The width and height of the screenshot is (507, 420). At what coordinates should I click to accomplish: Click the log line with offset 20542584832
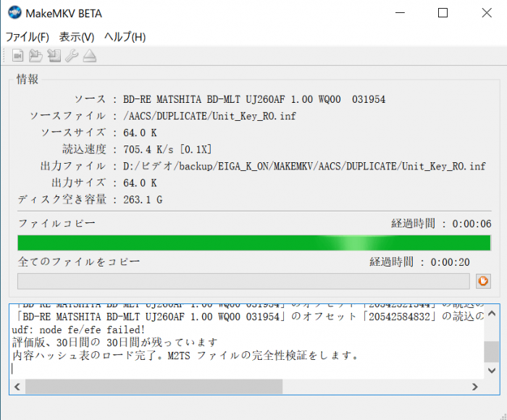click(250, 316)
